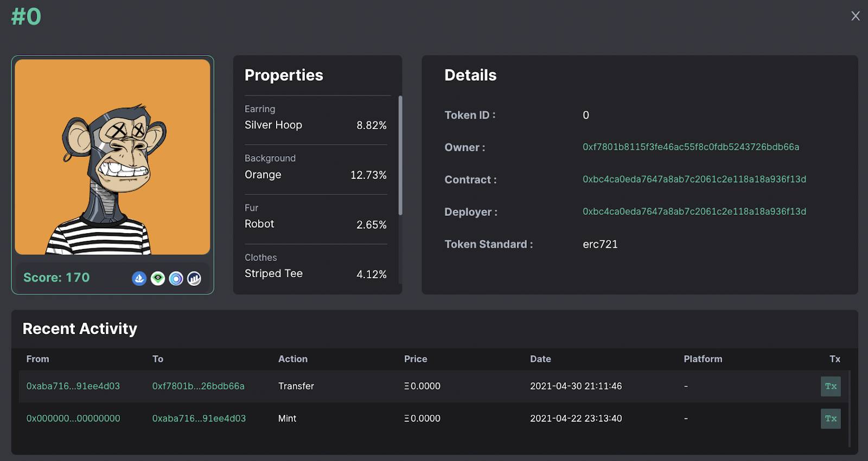Click the Score: 170 label
Image resolution: width=868 pixels, height=461 pixels.
(56, 278)
